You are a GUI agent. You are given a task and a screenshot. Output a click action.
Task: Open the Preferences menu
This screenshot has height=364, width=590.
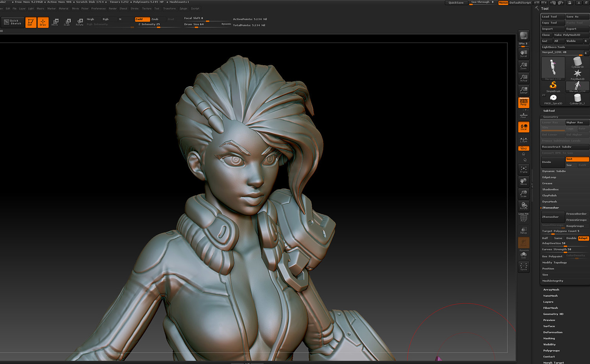pos(98,8)
